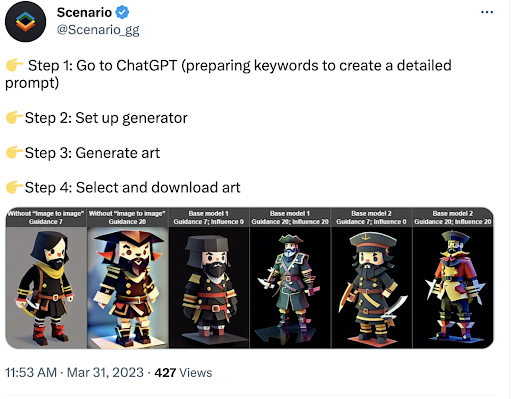This screenshot has height=399, width=512.
Task: Click the Step 4 Select and download art text
Action: click(132, 187)
